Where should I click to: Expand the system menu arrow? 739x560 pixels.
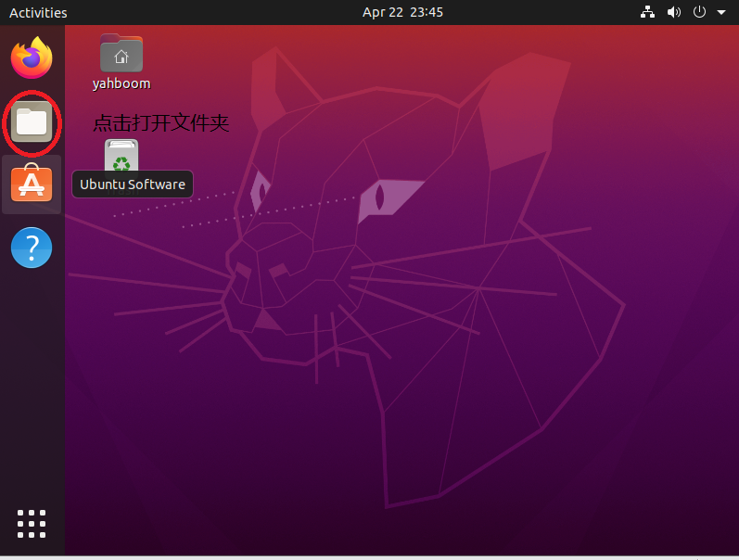pos(721,13)
